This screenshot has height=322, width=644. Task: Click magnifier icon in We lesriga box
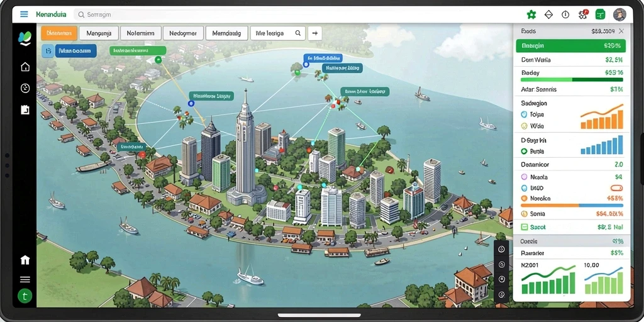[298, 33]
